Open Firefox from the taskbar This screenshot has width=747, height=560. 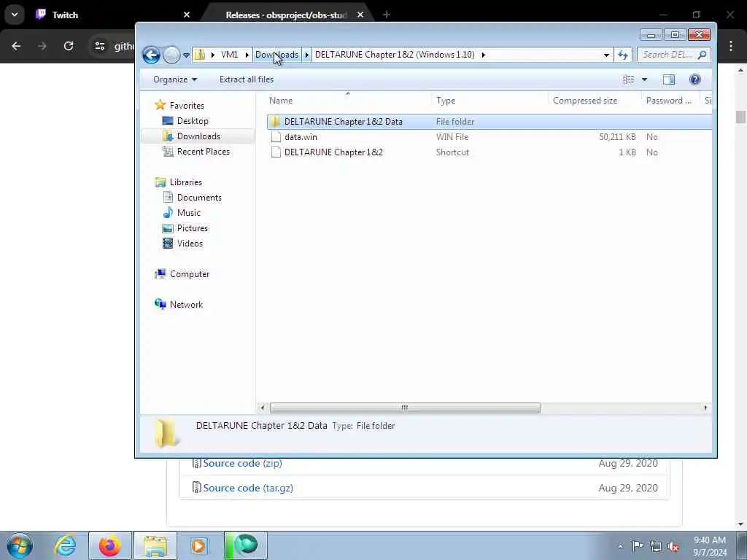(x=109, y=545)
